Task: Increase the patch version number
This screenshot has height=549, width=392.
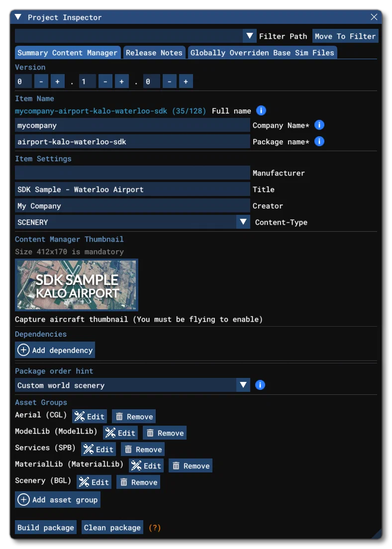Action: tap(186, 81)
